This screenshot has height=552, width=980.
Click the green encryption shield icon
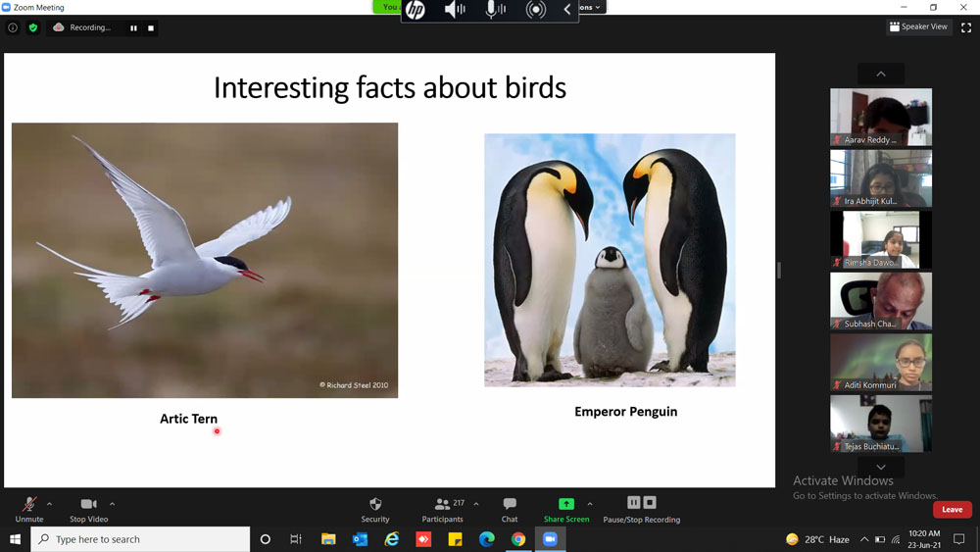click(33, 27)
